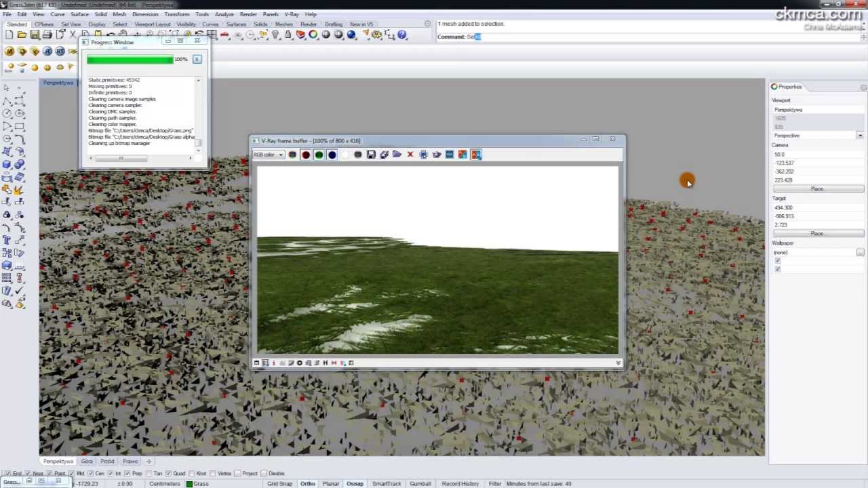The image size is (868, 488).
Task: Open the wallpaper file browse button
Action: (x=860, y=253)
